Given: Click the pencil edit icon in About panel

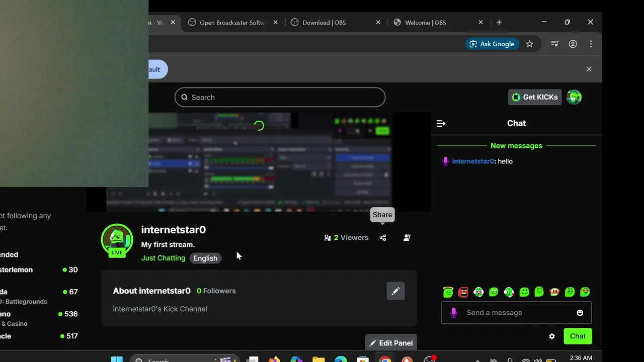Looking at the screenshot, I should [395, 291].
